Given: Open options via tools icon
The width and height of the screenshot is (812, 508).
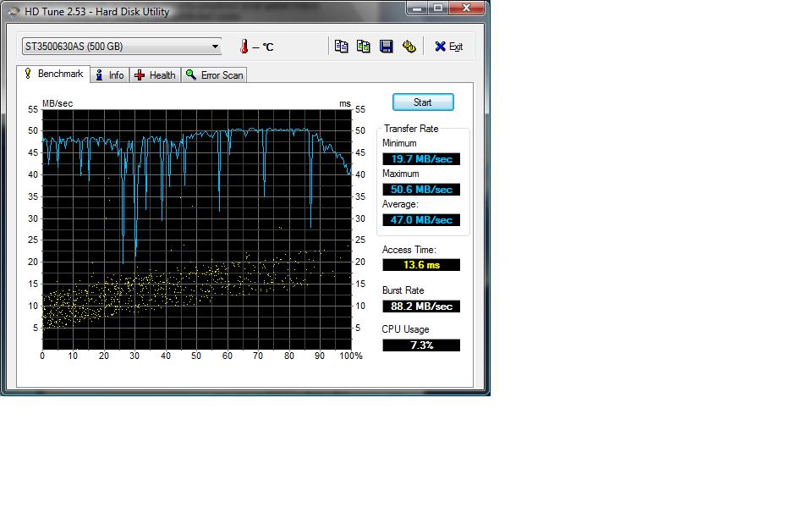Looking at the screenshot, I should pyautogui.click(x=409, y=47).
